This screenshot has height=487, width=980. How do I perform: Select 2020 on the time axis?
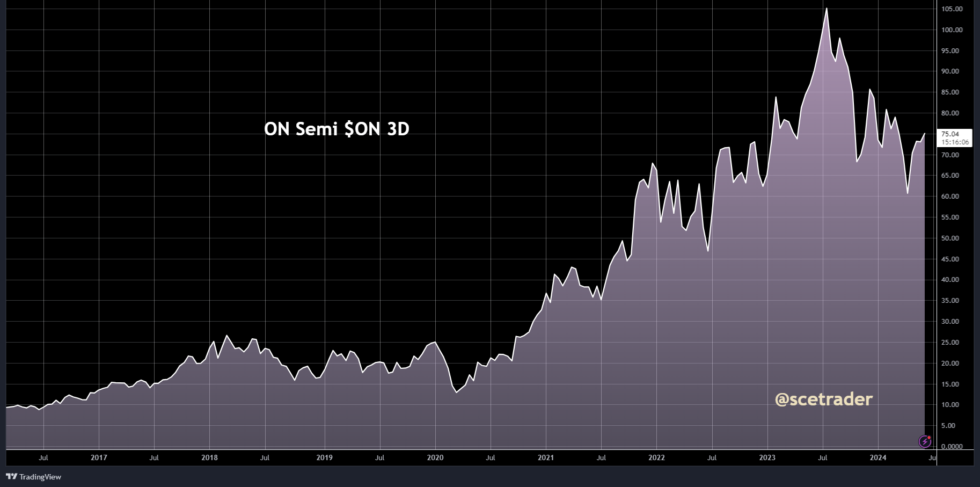pos(435,458)
